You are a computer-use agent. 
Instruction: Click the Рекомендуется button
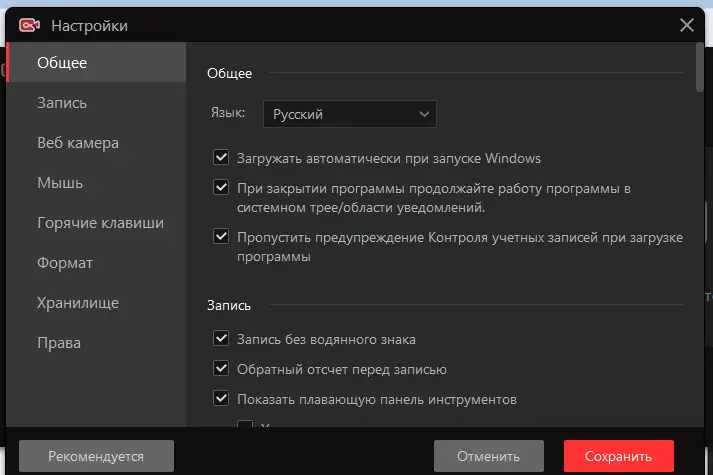[96, 456]
